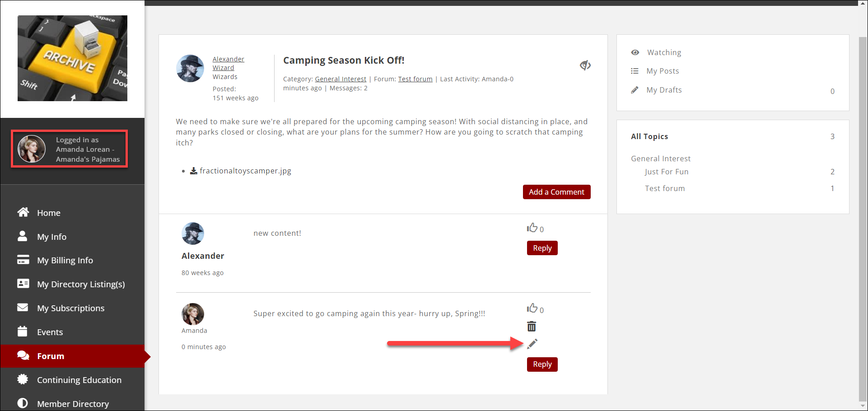Image resolution: width=868 pixels, height=411 pixels.
Task: Open My Drafts
Action: click(x=663, y=90)
